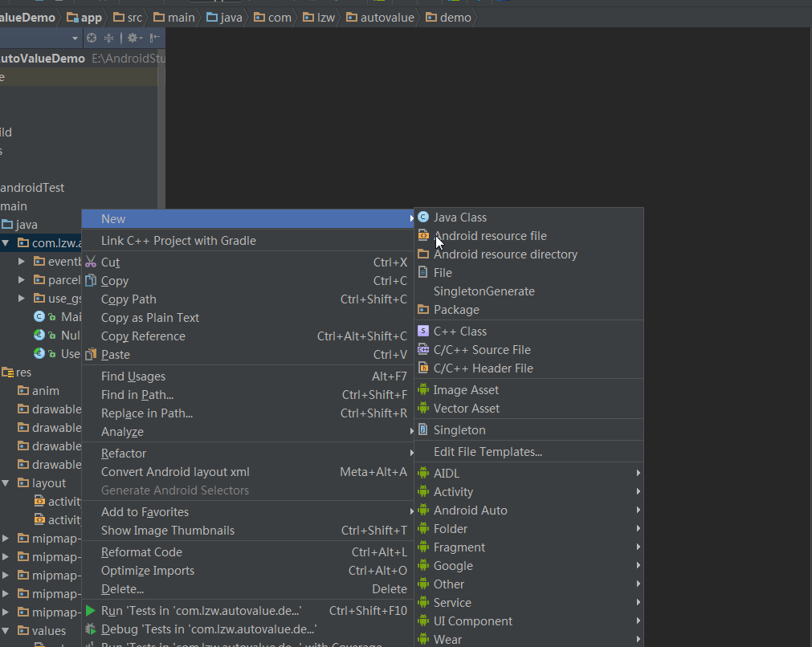Click the Package folder icon in submenu

click(423, 310)
